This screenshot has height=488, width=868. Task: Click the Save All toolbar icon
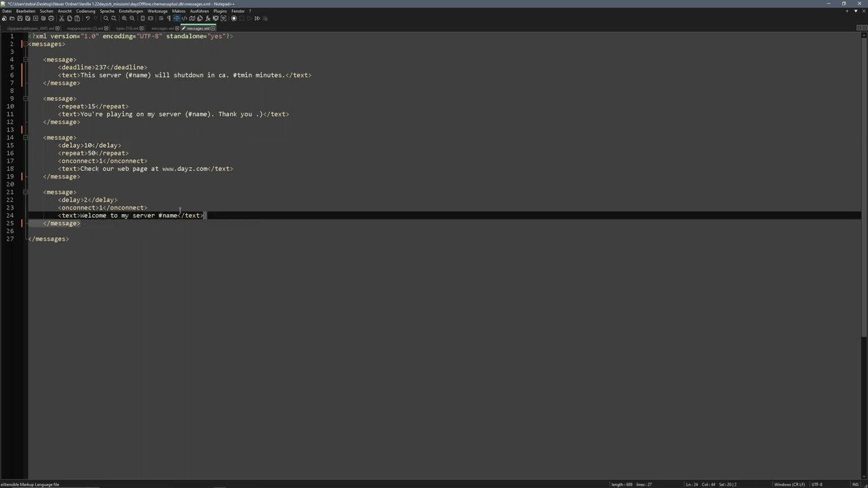click(x=28, y=18)
